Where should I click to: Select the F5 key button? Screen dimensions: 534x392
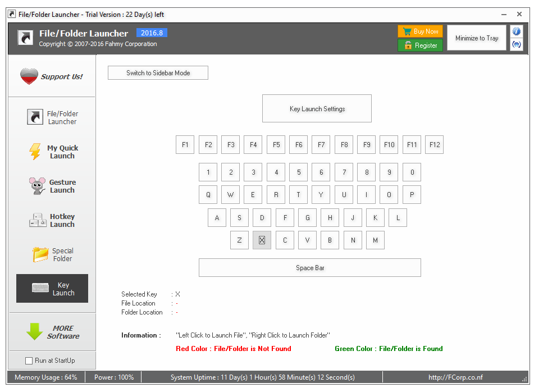coord(276,145)
